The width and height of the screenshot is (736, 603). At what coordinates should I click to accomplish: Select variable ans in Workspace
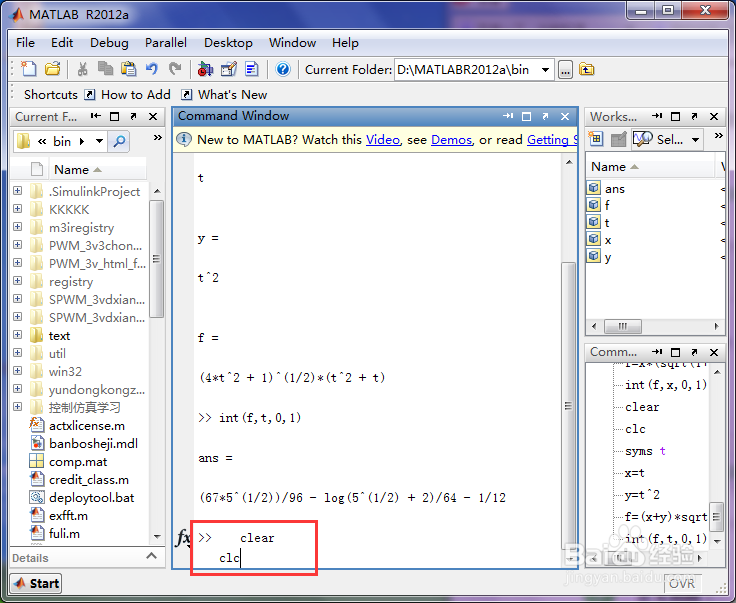[x=615, y=189]
